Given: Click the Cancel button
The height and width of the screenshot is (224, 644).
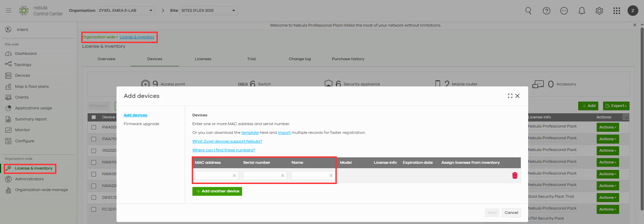Looking at the screenshot, I should tap(511, 213).
